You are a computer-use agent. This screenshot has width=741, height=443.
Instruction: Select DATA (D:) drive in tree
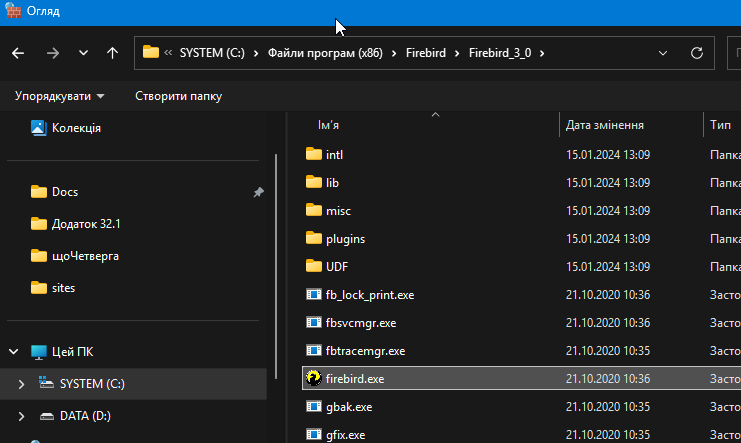(x=85, y=416)
